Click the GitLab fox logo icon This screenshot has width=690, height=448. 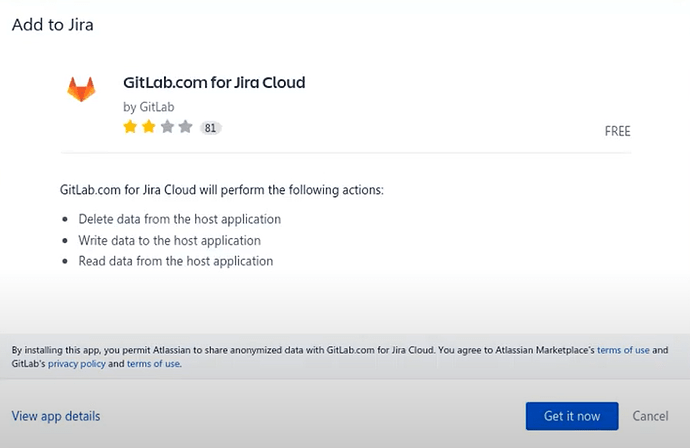coord(81,90)
